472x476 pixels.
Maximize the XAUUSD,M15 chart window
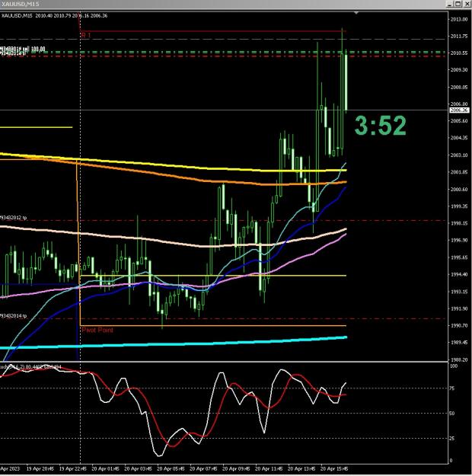[x=458, y=4]
